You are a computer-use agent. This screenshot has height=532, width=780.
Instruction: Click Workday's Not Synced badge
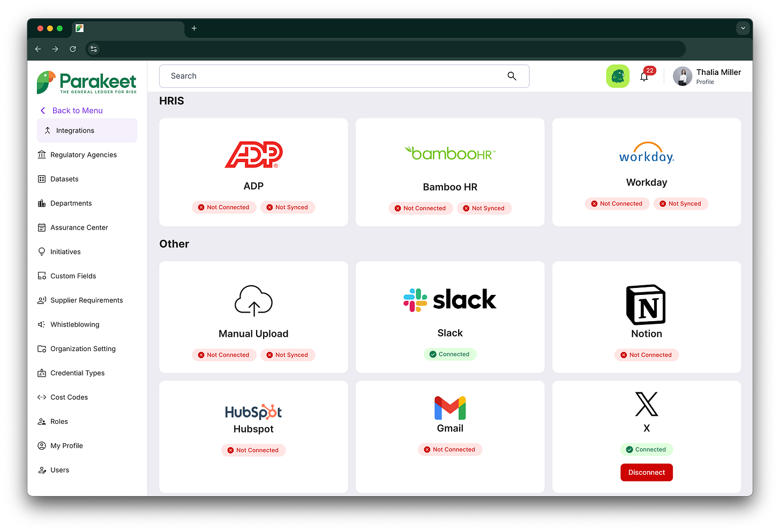(x=681, y=203)
